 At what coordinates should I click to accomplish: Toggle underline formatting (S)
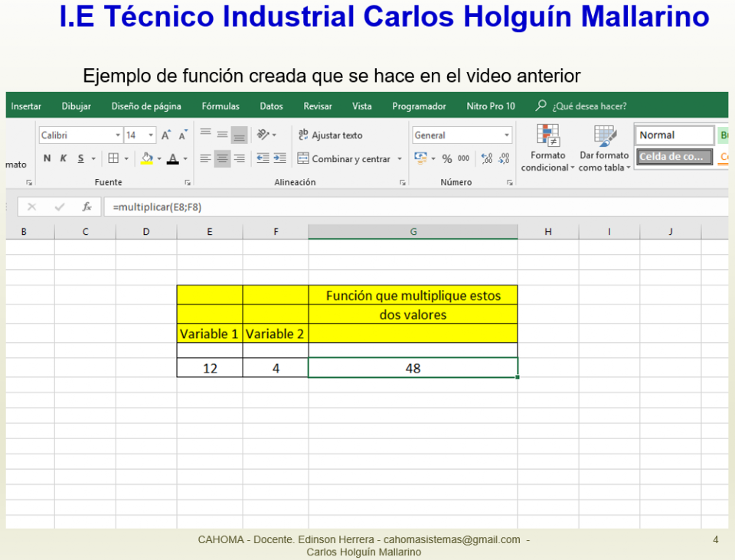80,158
